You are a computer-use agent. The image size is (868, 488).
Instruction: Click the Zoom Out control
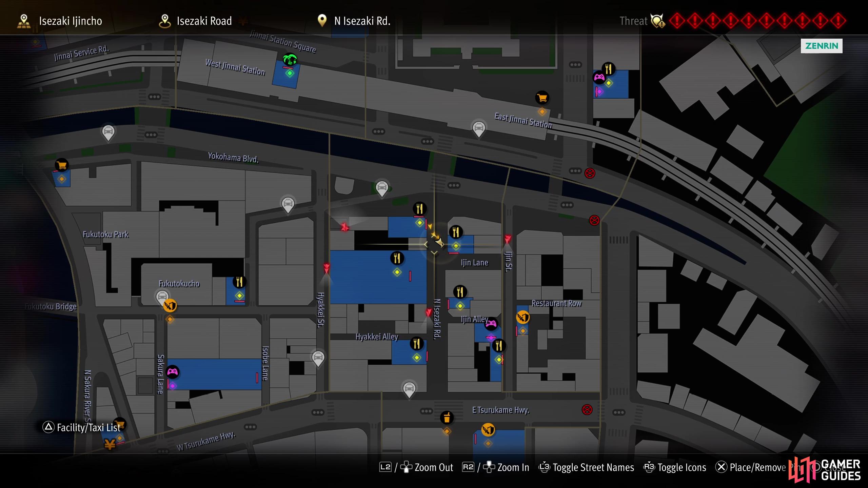point(416,467)
